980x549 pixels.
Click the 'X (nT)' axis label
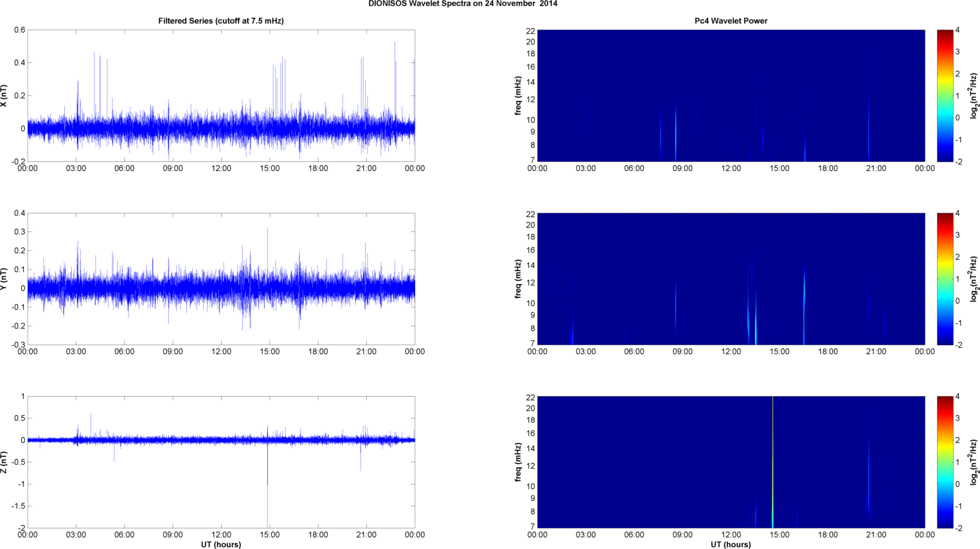[x=4, y=96]
